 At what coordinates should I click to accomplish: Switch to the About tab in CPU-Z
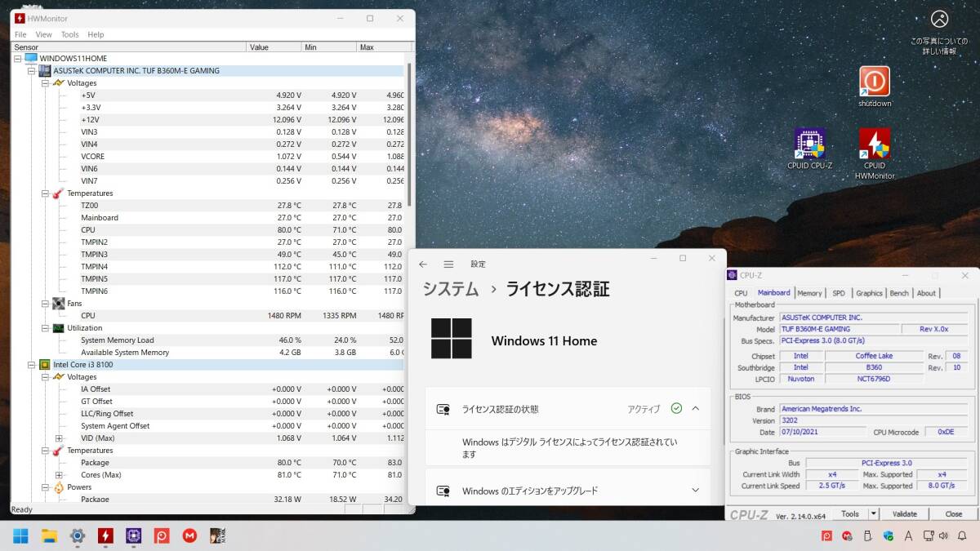coord(926,293)
